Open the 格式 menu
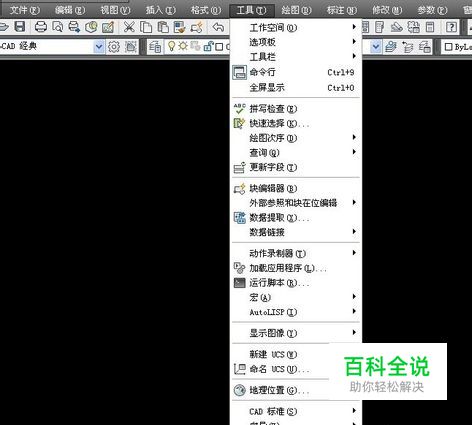Image resolution: width=472 pixels, height=425 pixels. [x=206, y=10]
